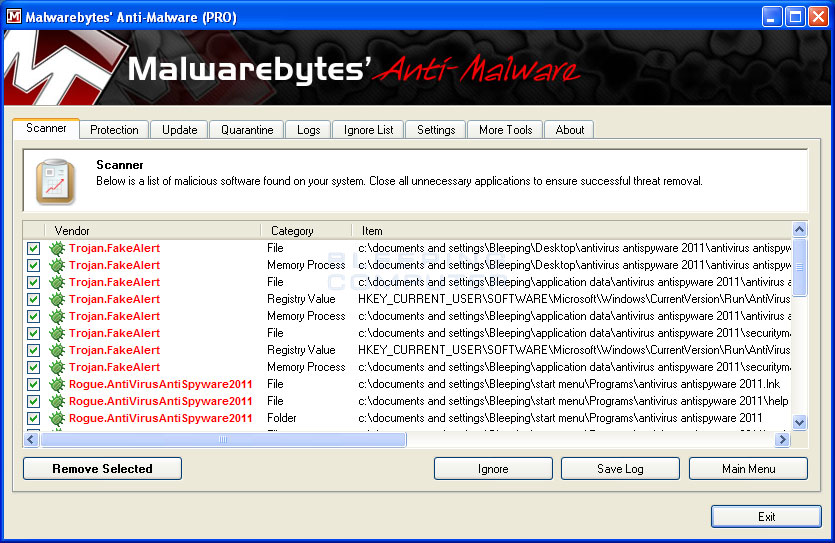Click the vertical scrollbar thumb
The height and width of the screenshot is (543, 835).
click(x=799, y=267)
